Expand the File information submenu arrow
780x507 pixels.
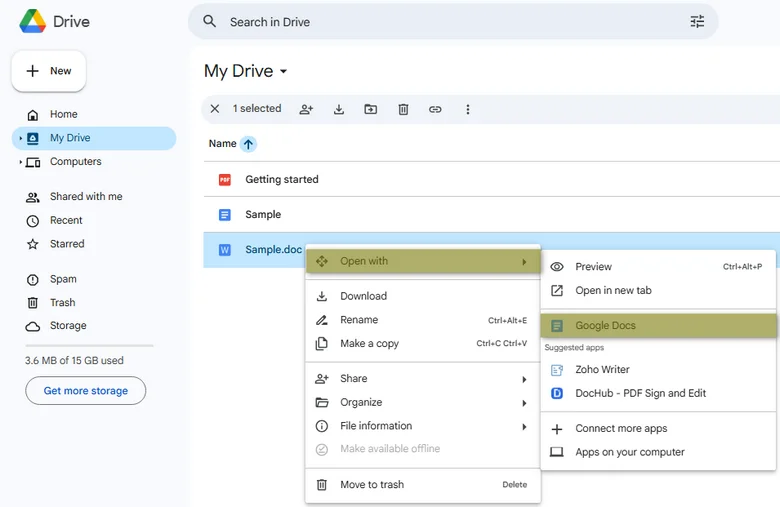[524, 427]
